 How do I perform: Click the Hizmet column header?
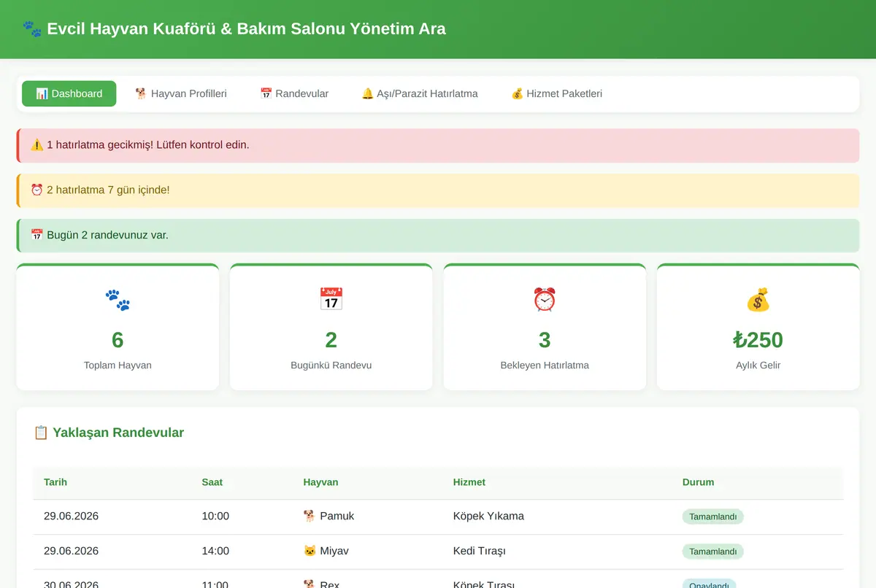(469, 482)
